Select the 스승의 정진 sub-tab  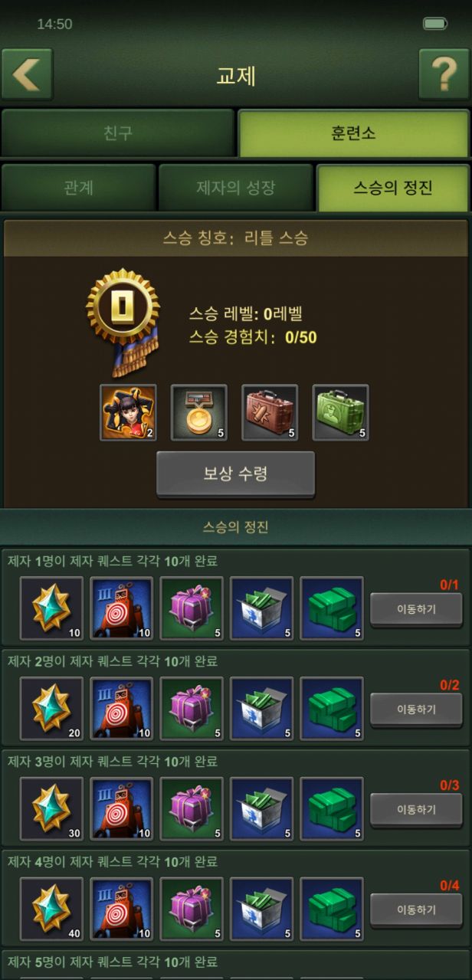point(393,188)
